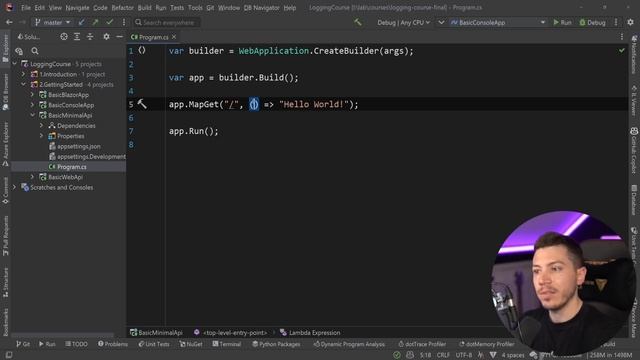Open the BasicConsoleApp run configuration dropdown

pos(498,22)
